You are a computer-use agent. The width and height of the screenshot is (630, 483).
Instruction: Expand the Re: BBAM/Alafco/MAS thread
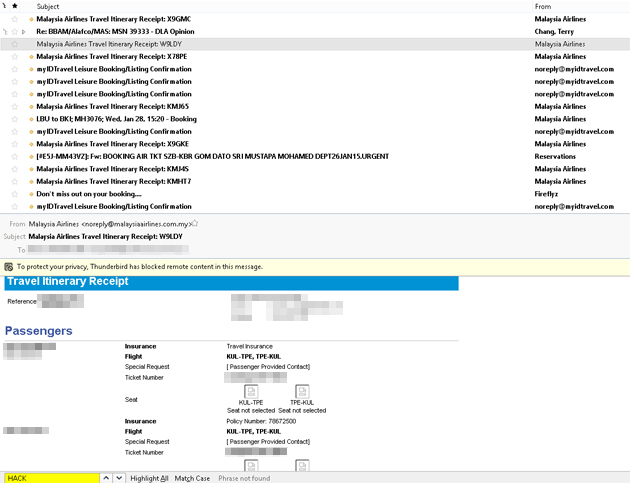pyautogui.click(x=23, y=32)
